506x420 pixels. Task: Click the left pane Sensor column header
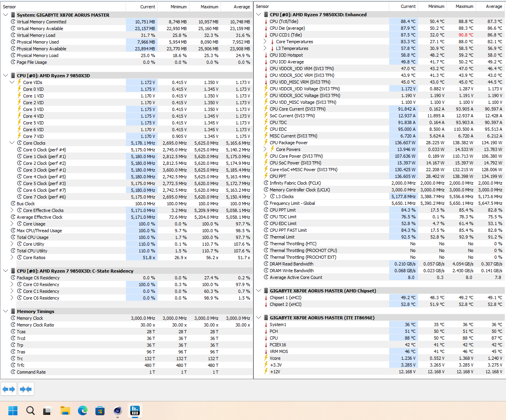click(x=63, y=7)
